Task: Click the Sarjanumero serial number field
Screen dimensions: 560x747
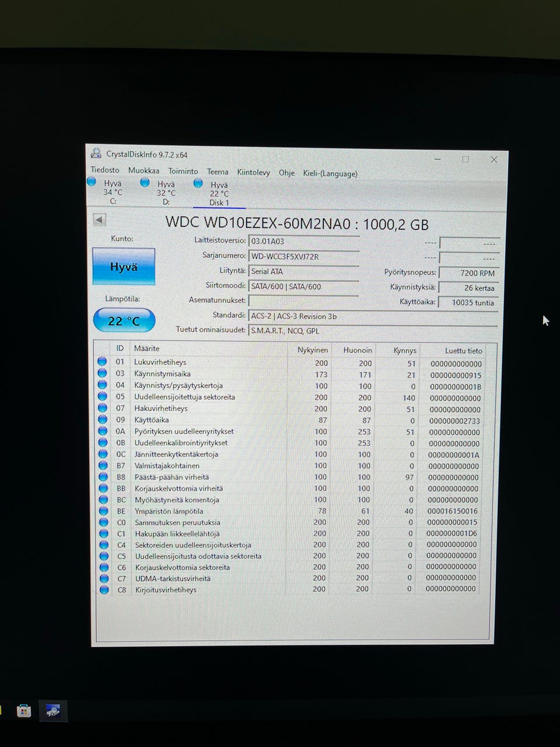Action: tap(303, 256)
